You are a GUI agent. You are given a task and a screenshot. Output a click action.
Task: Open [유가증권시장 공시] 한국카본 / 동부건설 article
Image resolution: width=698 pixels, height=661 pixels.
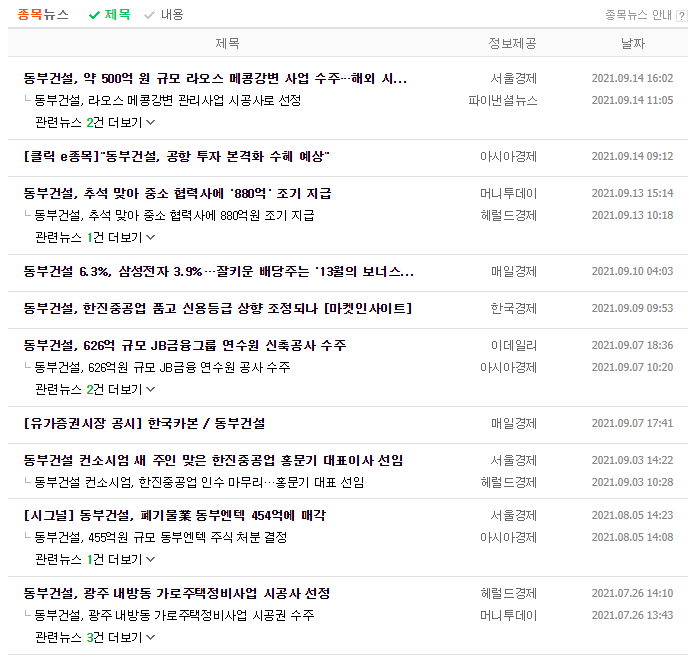(144, 423)
